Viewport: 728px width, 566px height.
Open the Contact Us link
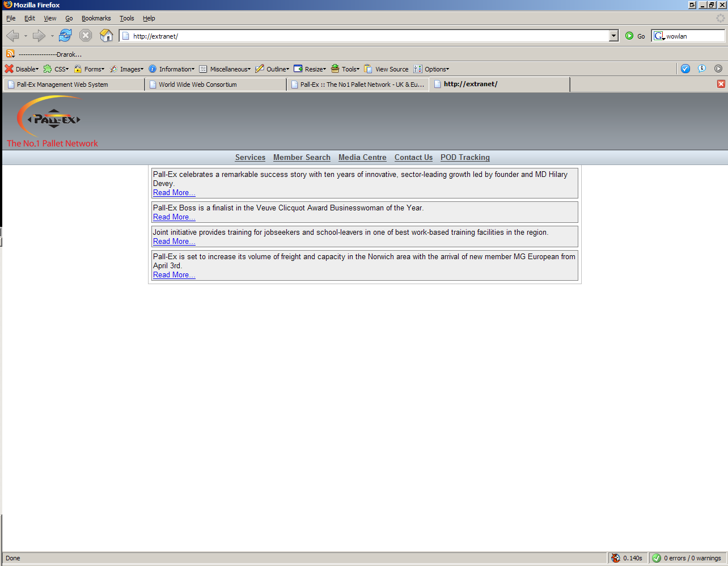tap(413, 158)
